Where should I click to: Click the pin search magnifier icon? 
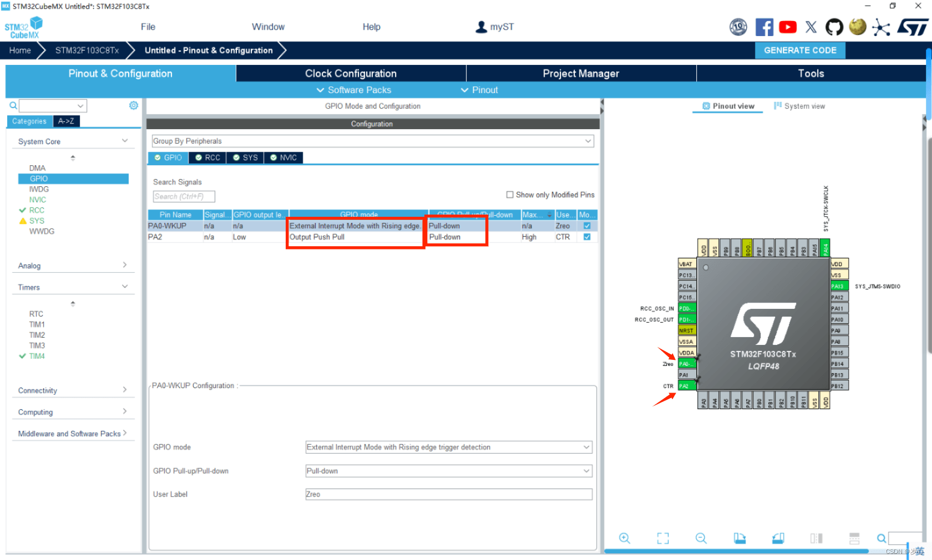coord(881,538)
